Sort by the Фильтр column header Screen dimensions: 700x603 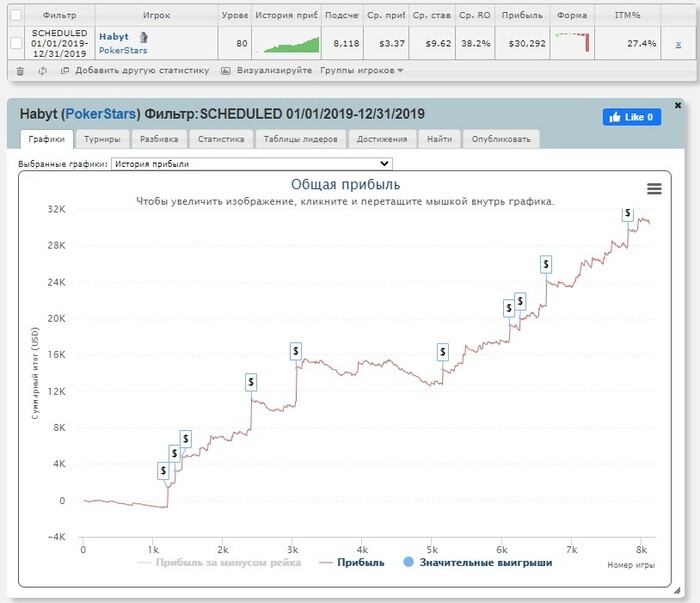click(59, 15)
